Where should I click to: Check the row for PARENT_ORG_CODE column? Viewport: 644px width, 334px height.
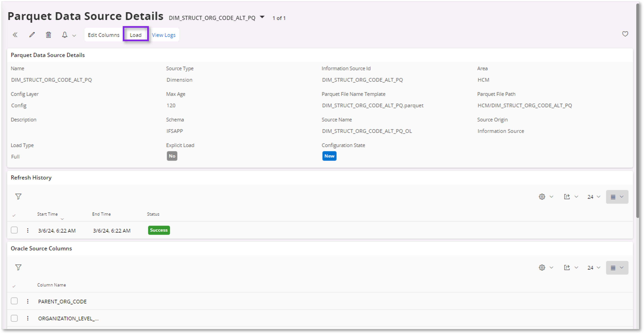pyautogui.click(x=14, y=301)
